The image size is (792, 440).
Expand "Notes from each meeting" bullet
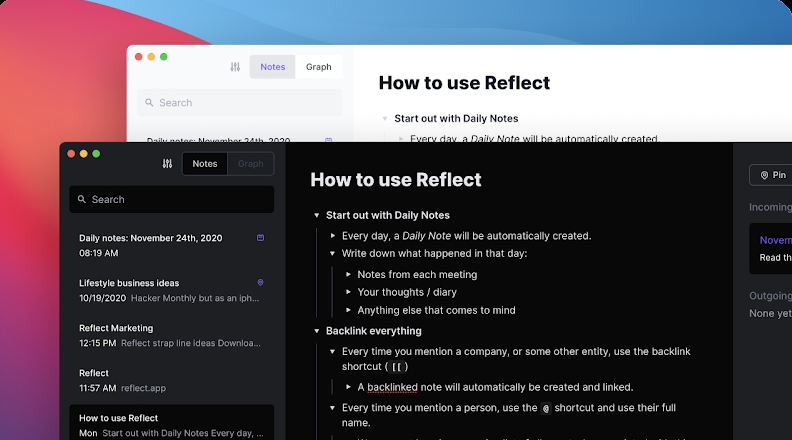click(x=349, y=275)
